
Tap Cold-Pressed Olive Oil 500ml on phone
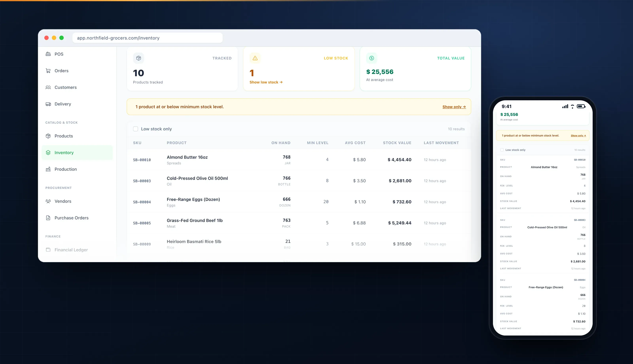(x=547, y=227)
